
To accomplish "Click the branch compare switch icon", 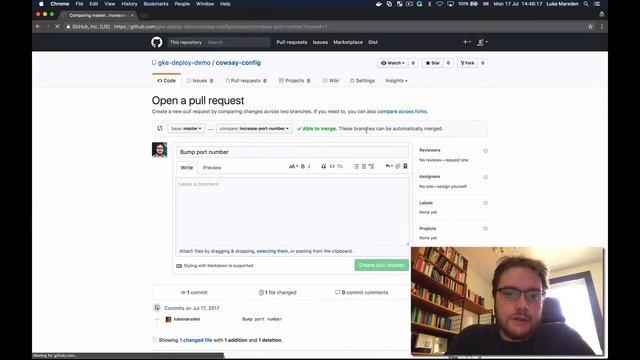I will tap(160, 128).
